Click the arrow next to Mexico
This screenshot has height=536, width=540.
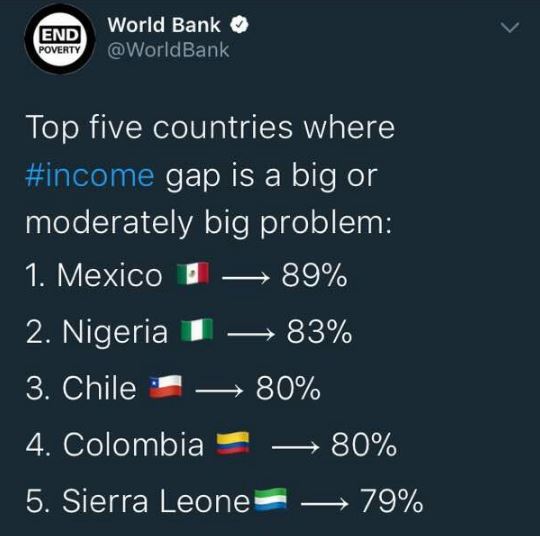(246, 277)
